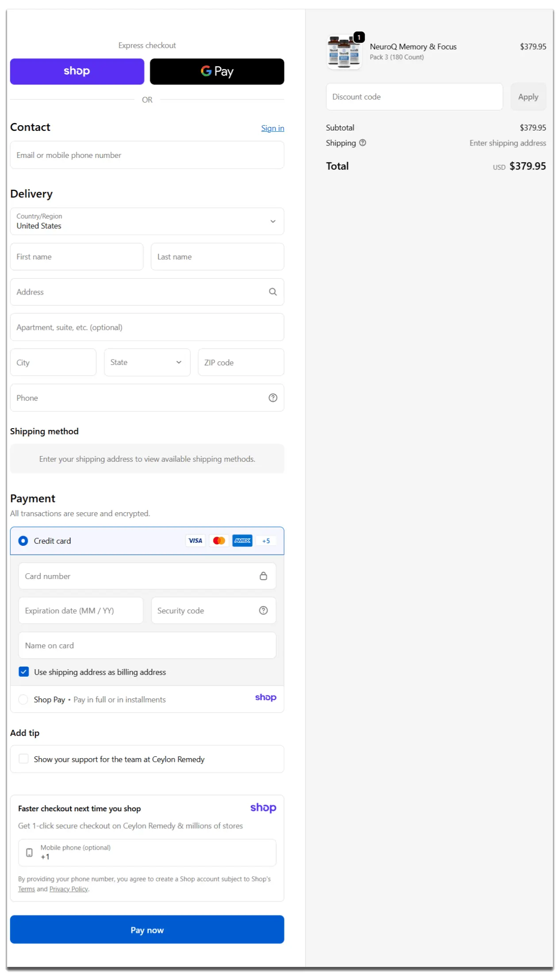Pay with Shop express checkout button
This screenshot has height=974, width=560.
[x=77, y=71]
